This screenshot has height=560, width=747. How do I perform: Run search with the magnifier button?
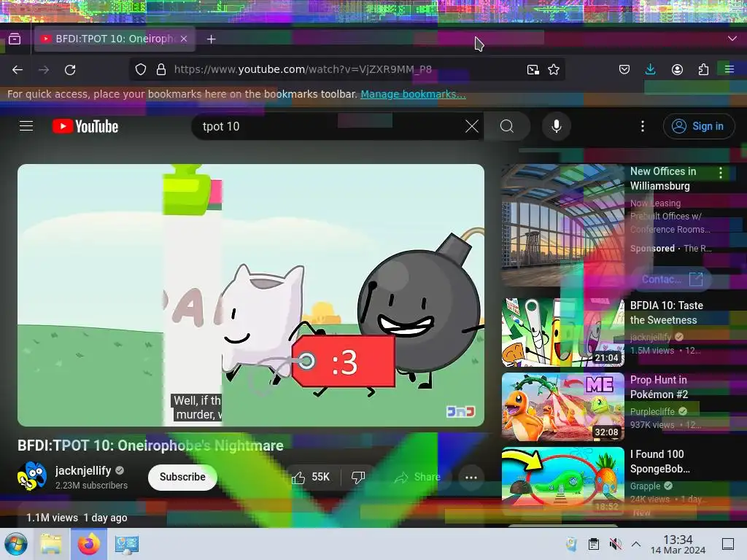(x=507, y=126)
